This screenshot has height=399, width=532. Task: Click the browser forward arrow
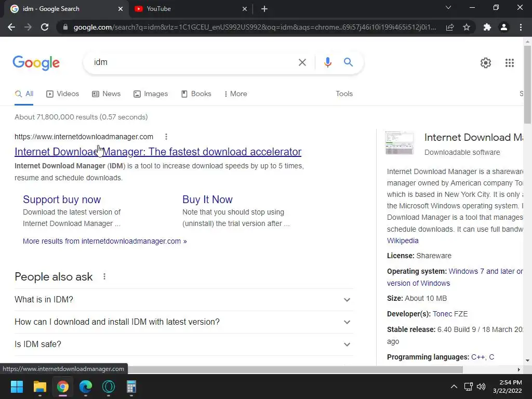click(x=28, y=27)
